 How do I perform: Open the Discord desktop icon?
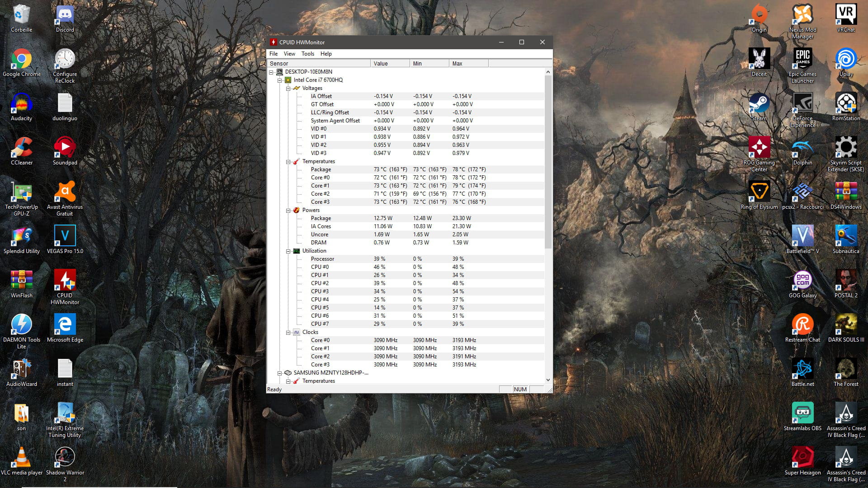pyautogui.click(x=65, y=19)
